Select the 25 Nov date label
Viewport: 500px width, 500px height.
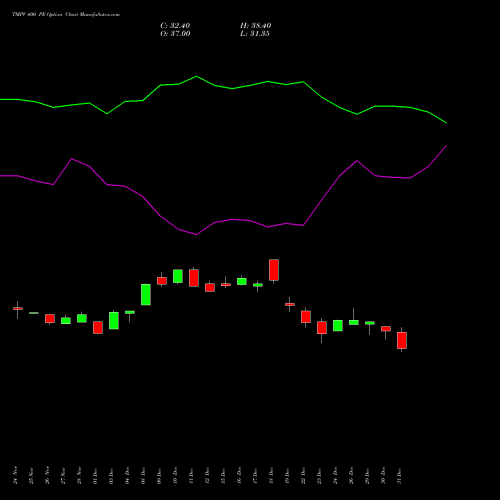(x=31, y=475)
